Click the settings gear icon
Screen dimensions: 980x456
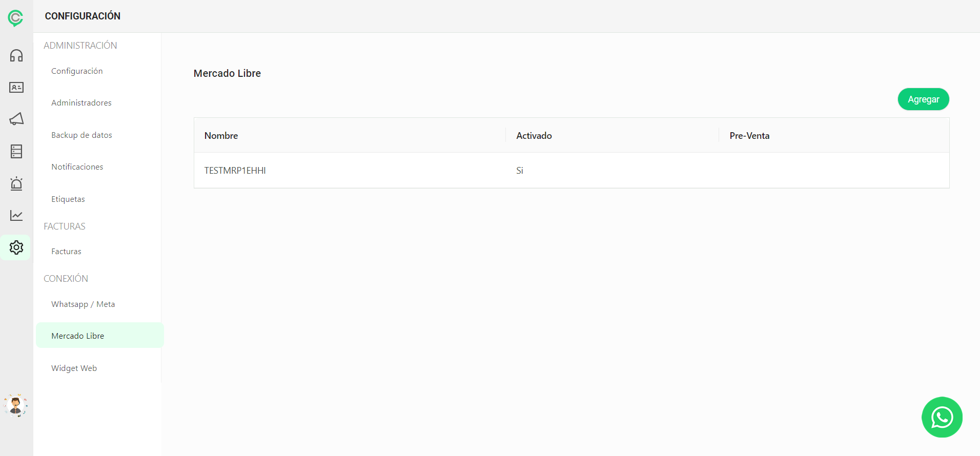tap(16, 247)
